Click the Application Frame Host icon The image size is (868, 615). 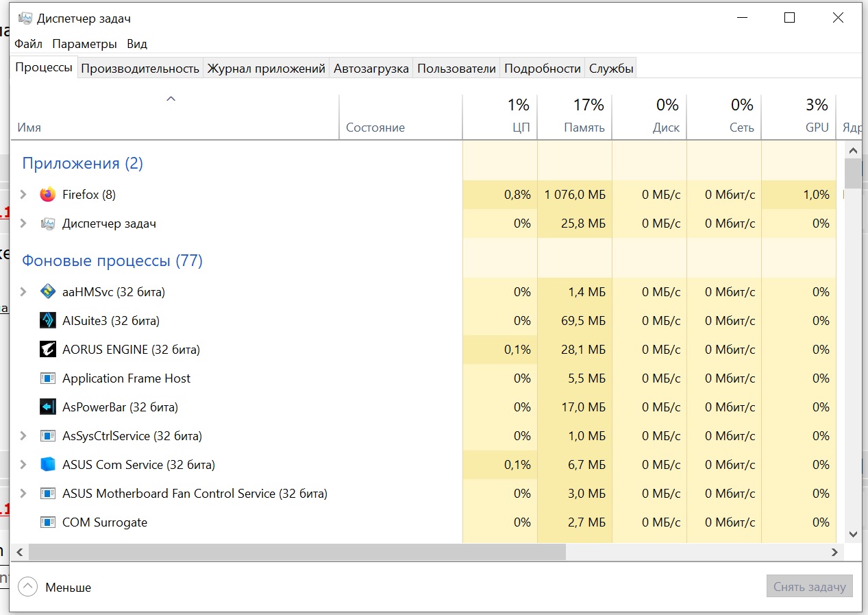(x=47, y=378)
